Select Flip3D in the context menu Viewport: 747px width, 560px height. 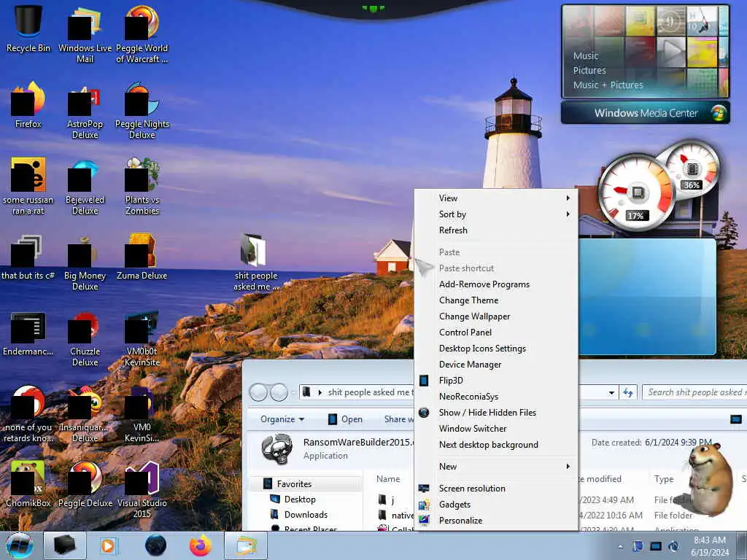coord(496,381)
